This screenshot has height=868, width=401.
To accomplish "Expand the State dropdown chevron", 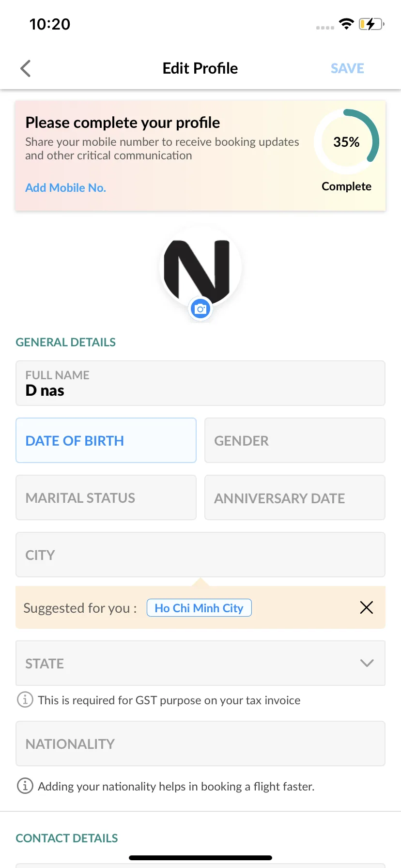I will click(367, 663).
